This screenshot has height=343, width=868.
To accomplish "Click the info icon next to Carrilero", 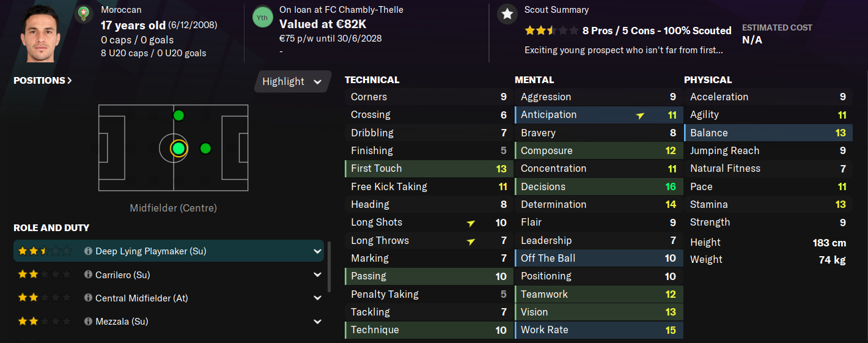I will (x=88, y=275).
